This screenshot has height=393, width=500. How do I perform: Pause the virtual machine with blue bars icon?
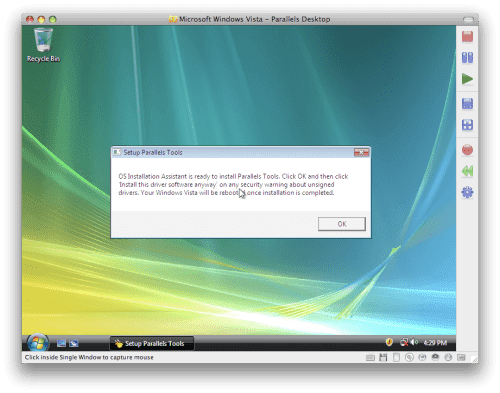tap(467, 58)
